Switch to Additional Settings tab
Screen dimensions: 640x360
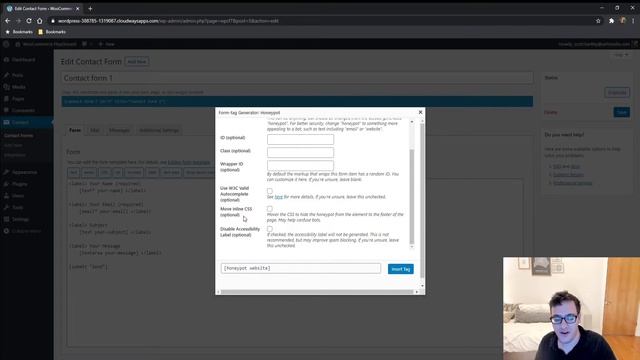click(x=159, y=130)
